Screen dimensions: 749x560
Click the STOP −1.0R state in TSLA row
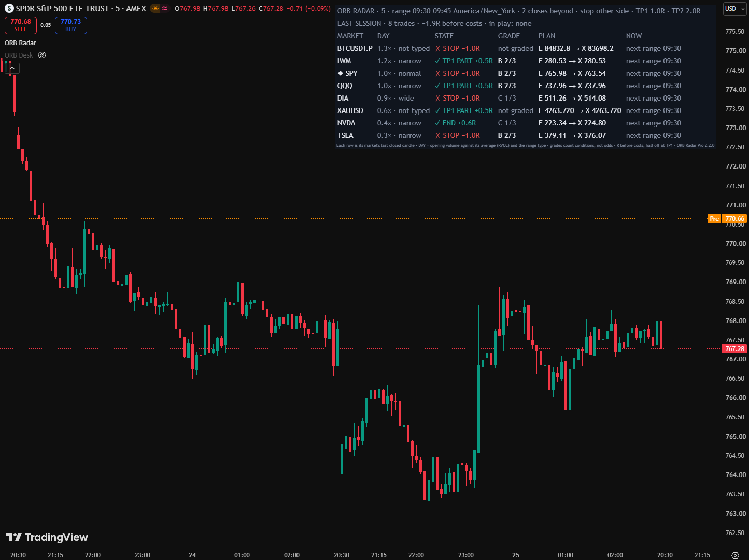click(458, 135)
